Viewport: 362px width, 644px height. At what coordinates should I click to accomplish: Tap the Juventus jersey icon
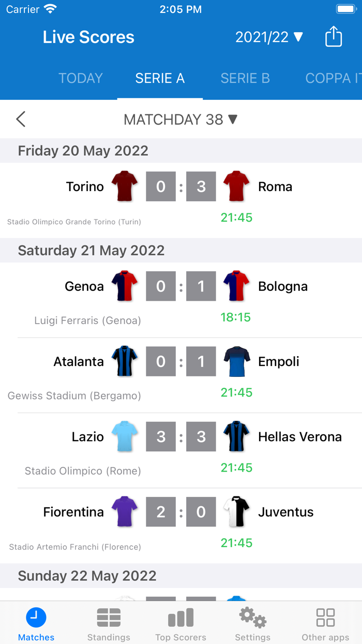236,511
